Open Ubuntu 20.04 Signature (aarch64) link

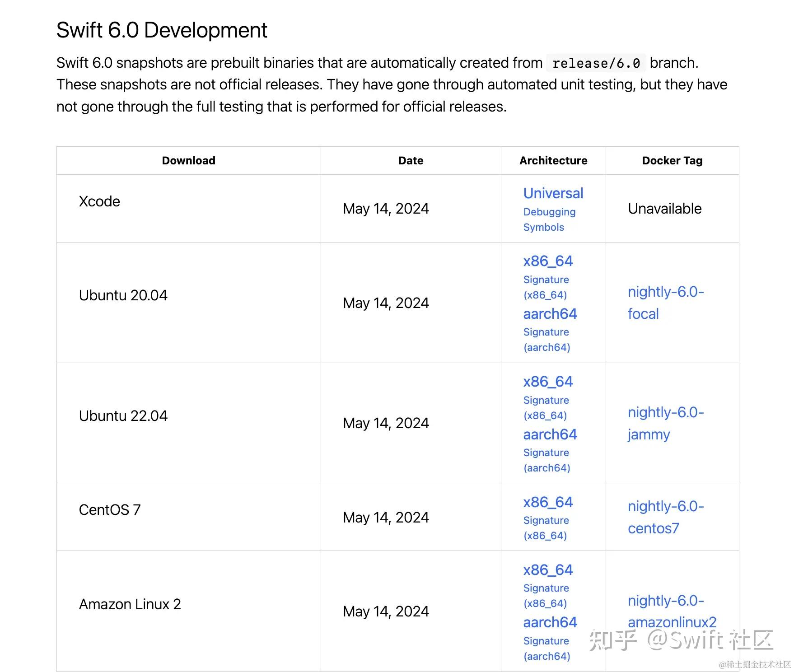pos(546,340)
